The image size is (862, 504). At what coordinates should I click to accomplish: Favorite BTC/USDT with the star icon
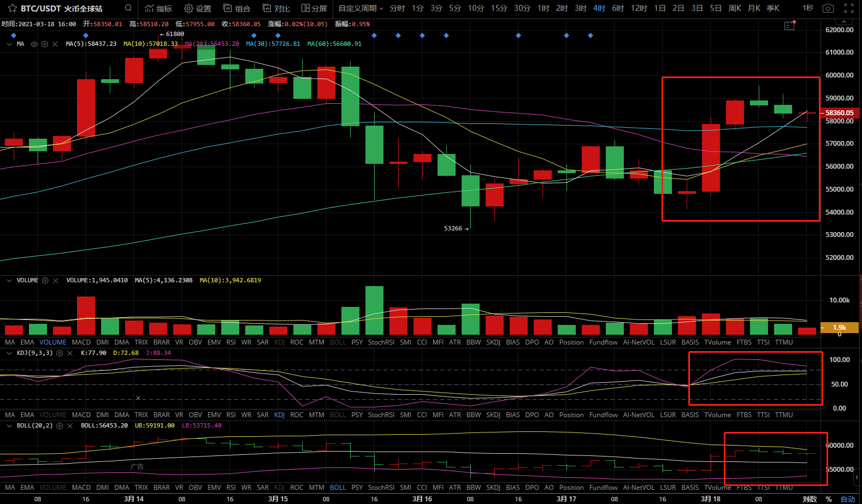[x=12, y=8]
